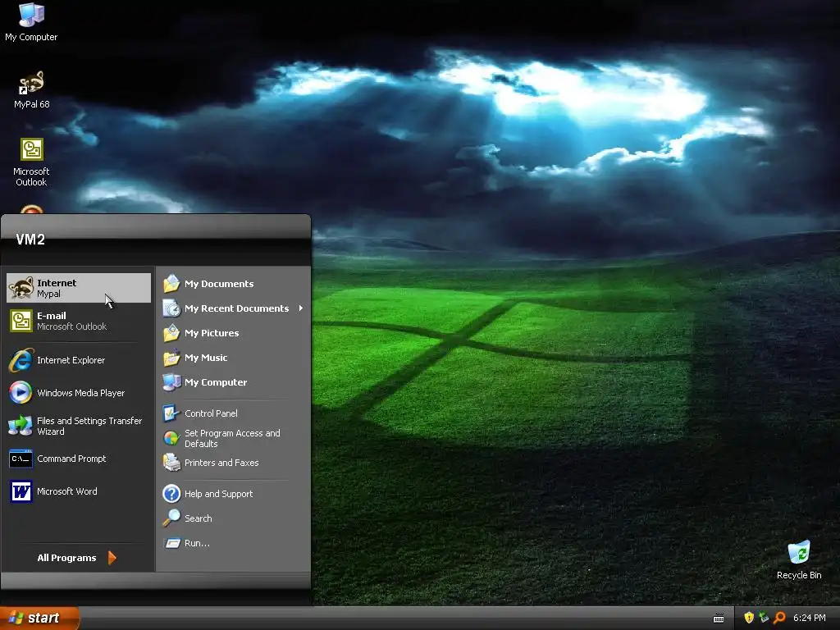Select the MyPal 68 desktop shortcut
Image resolution: width=840 pixels, height=630 pixels.
pos(32,90)
